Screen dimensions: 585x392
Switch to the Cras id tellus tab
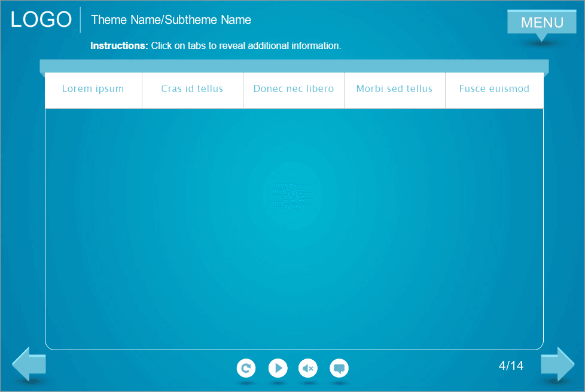coord(192,89)
